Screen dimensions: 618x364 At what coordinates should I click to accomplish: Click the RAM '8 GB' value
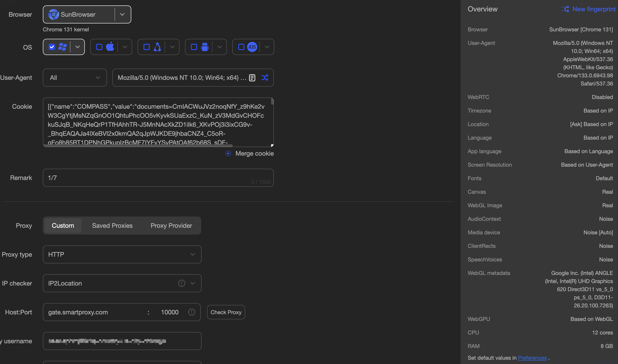coord(606,346)
